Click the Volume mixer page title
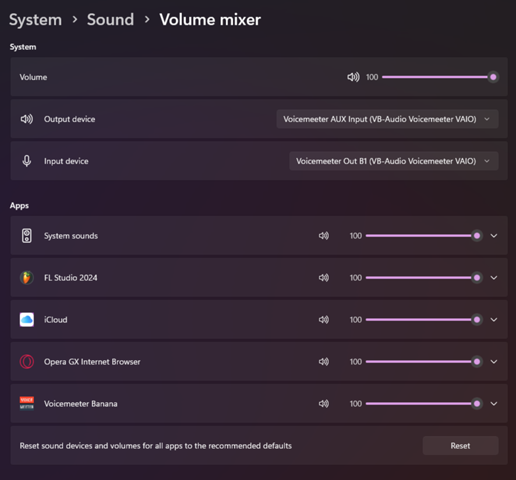The image size is (516, 480). [210, 20]
